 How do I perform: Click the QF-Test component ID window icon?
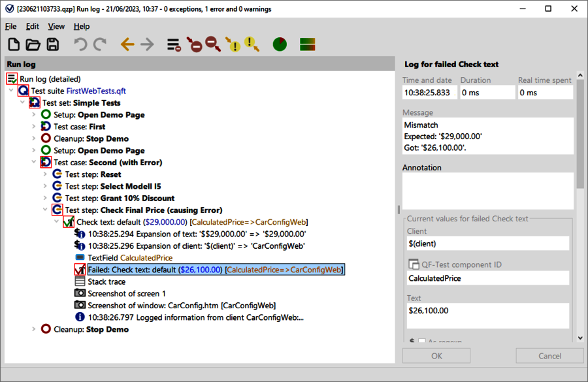pyautogui.click(x=413, y=264)
